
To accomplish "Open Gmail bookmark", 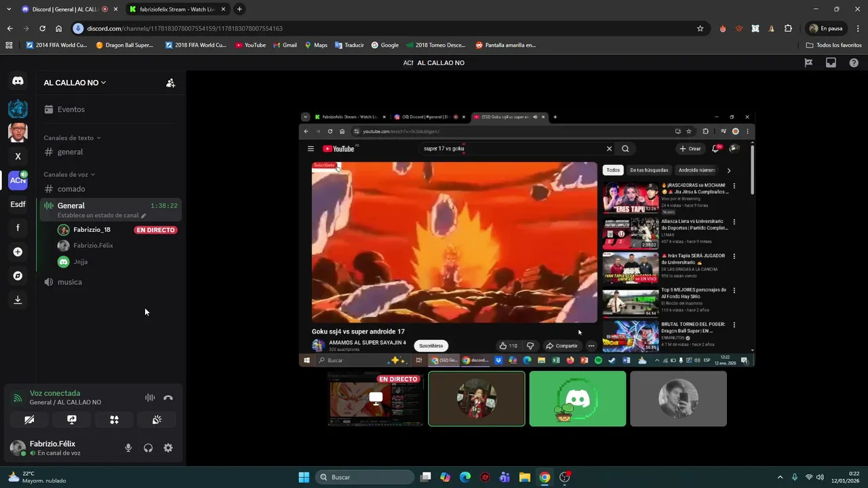I will coord(285,45).
